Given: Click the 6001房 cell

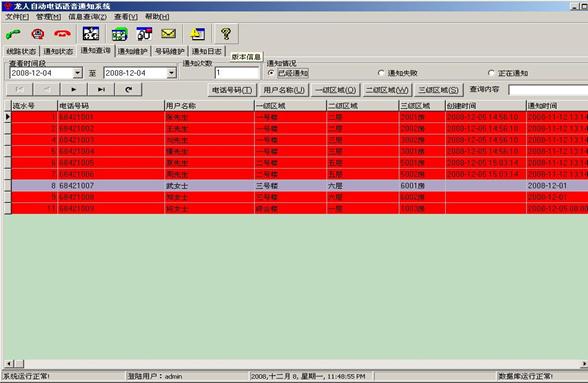Looking at the screenshot, I should tap(422, 186).
